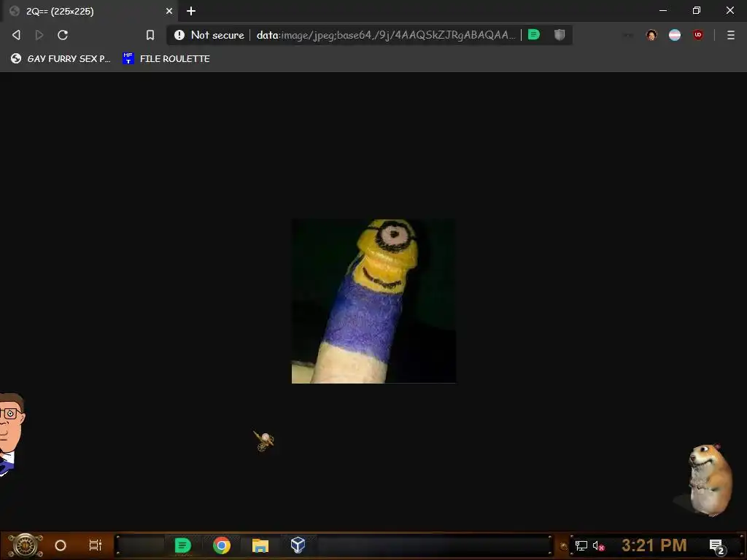This screenshot has width=747, height=560.
Task: Close the 2Q== (225×225) tab
Action: pos(169,11)
